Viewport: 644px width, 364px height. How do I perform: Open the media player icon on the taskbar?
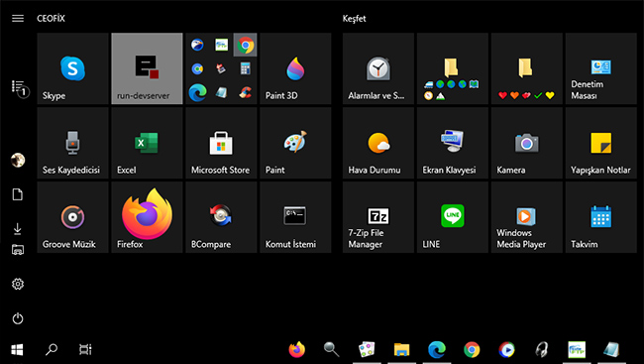pos(506,349)
